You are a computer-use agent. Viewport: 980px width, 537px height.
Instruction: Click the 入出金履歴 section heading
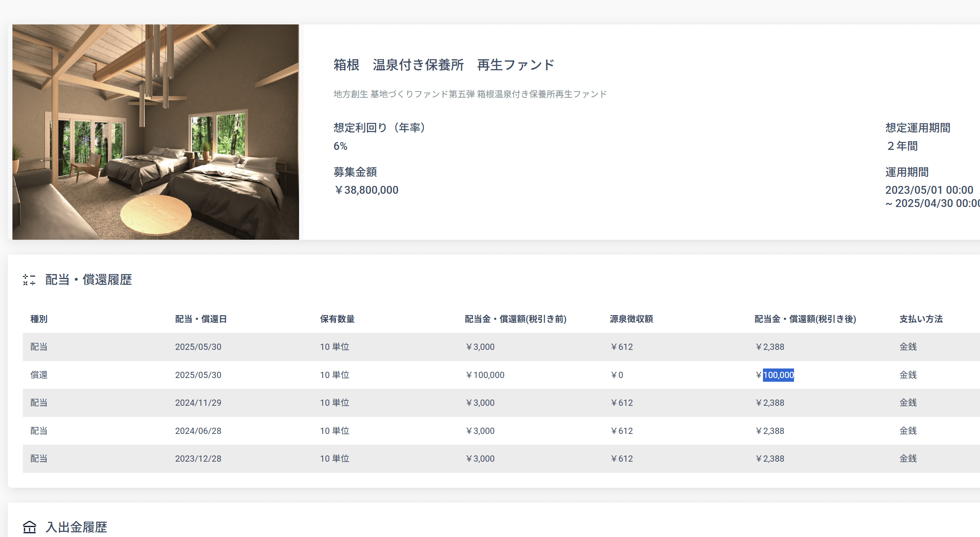tap(76, 527)
